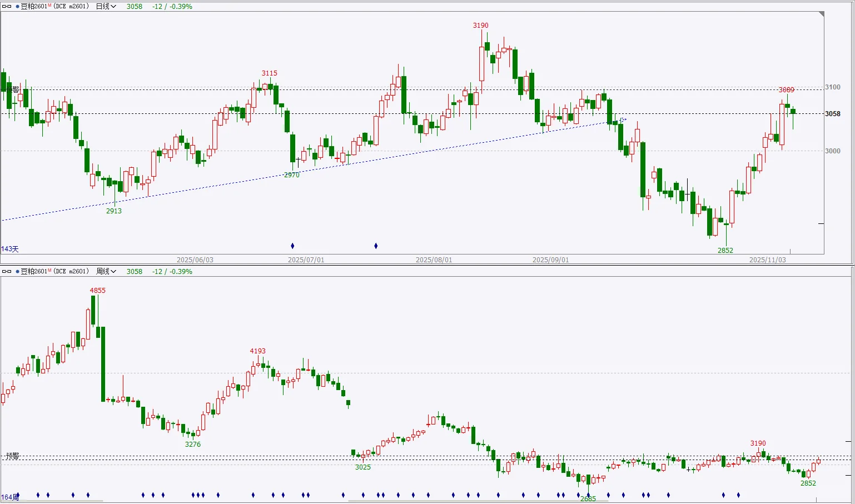
Task: Click the corner triangle at daily chart's top right
Action: [821, 14]
